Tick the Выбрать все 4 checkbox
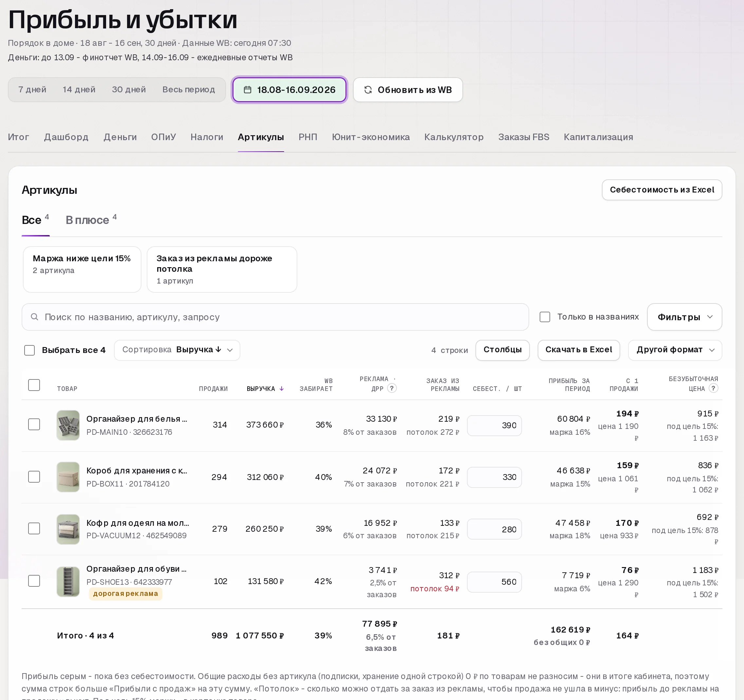The width and height of the screenshot is (744, 700). tap(29, 350)
